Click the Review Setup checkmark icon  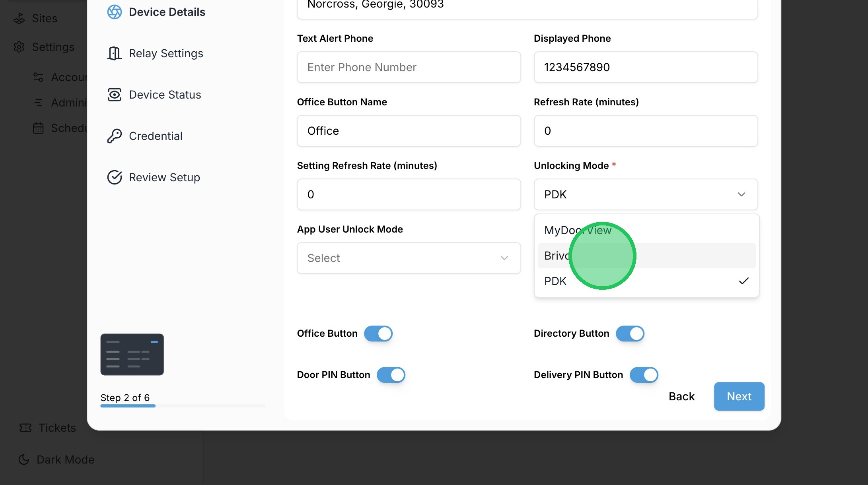[115, 177]
